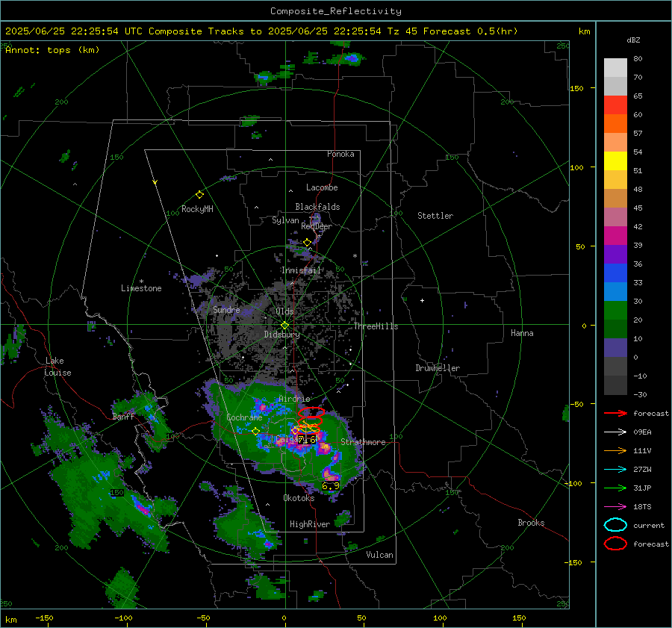Click the asterisk marker above Limestone
Screen dimensions: 672x628
141,282
